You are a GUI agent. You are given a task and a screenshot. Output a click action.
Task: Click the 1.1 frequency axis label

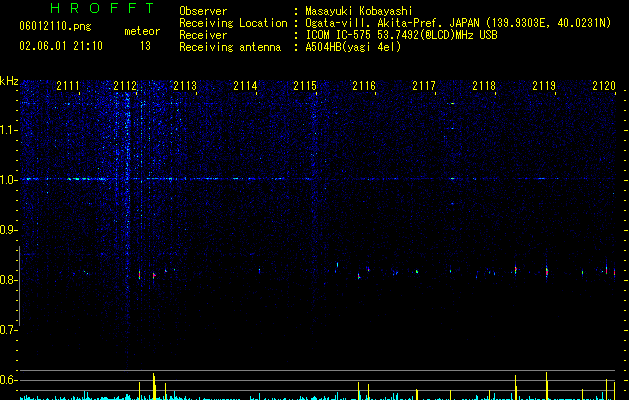point(8,130)
